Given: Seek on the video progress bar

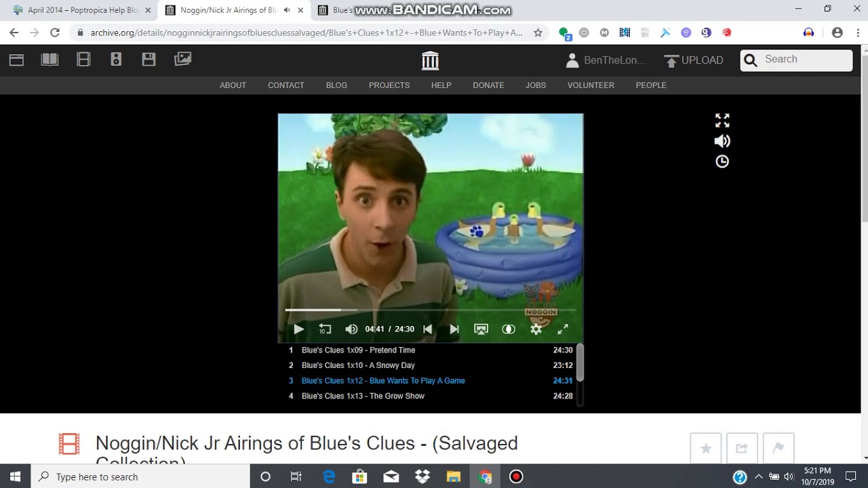Looking at the screenshot, I should (431, 310).
